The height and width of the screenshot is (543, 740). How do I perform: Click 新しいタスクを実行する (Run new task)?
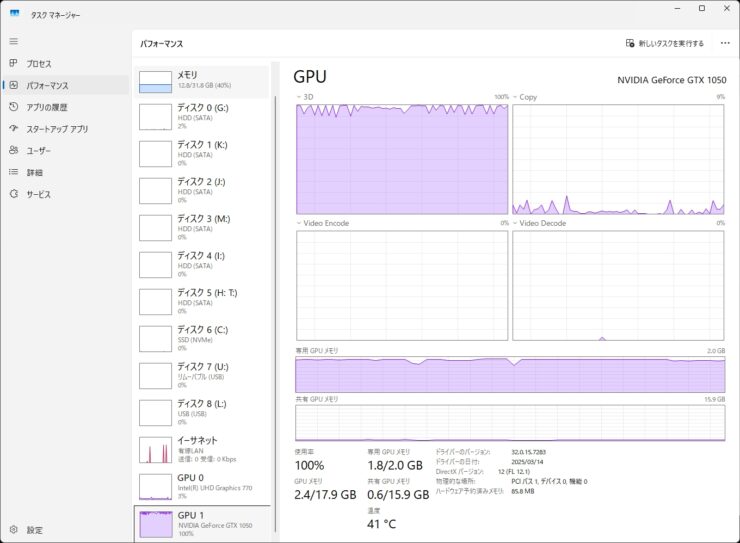pyautogui.click(x=664, y=43)
